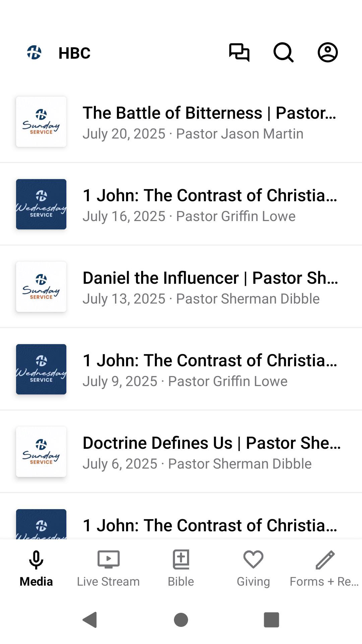
Task: Open Daniel the Influencer sermon
Action: tap(209, 287)
